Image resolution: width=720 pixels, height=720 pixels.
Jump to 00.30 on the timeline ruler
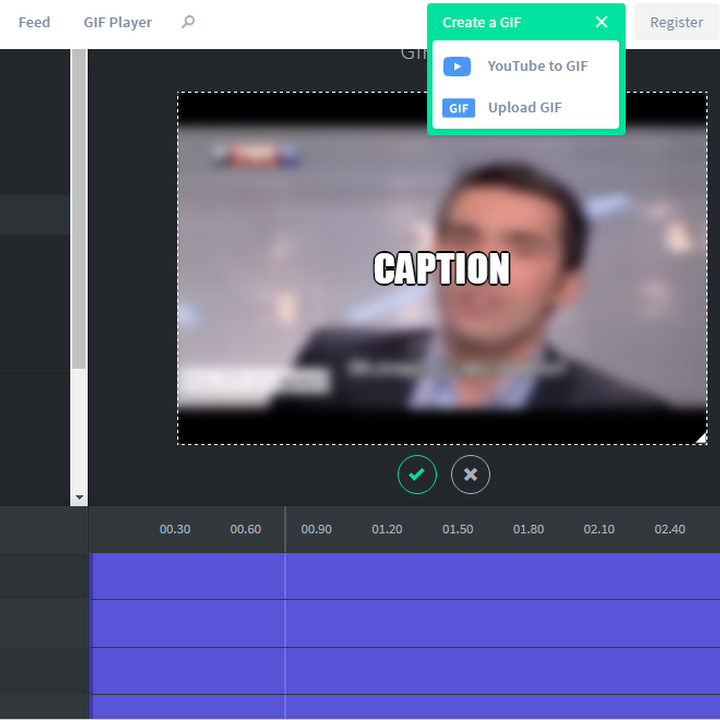175,529
